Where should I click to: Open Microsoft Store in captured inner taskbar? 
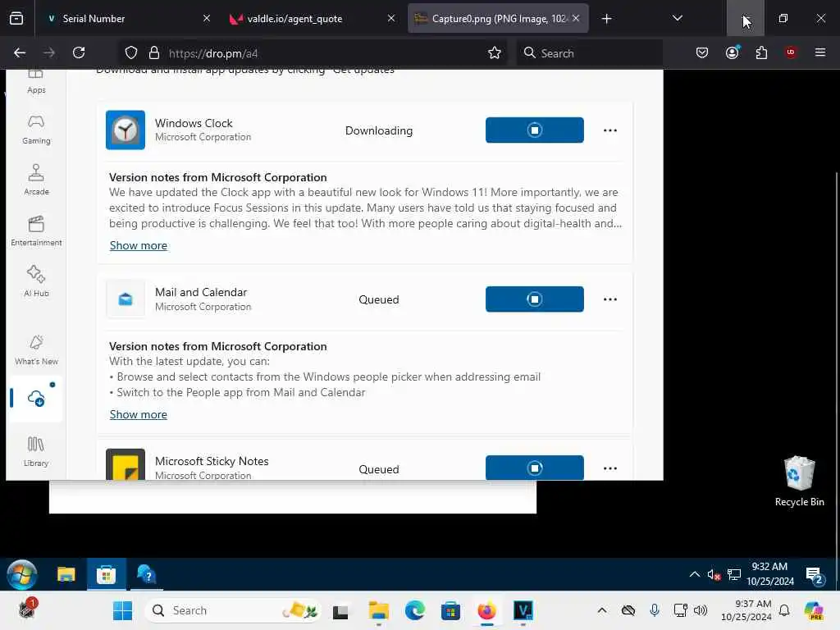[106, 575]
